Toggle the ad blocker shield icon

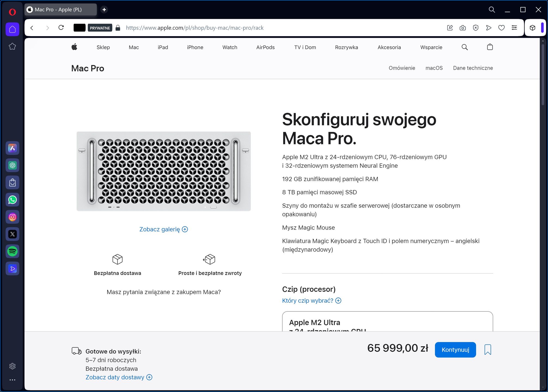476,28
